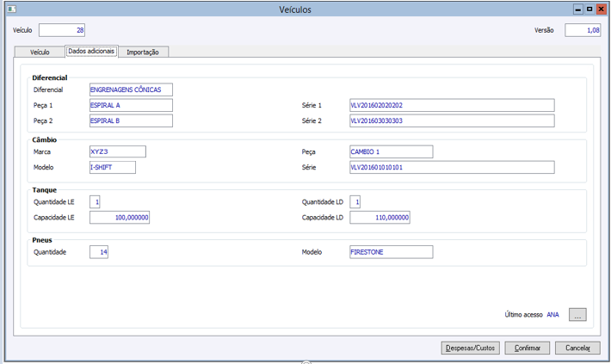Switch to the Veículo tab
Viewport: 611px width, 364px height.
[40, 52]
